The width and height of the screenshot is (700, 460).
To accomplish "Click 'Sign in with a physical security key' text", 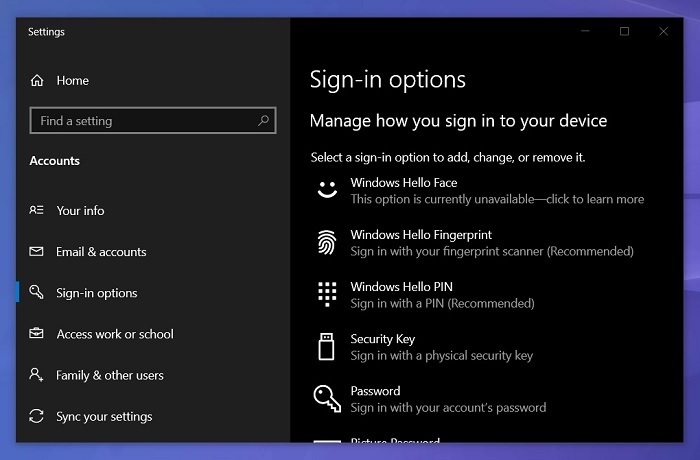I will [x=442, y=355].
